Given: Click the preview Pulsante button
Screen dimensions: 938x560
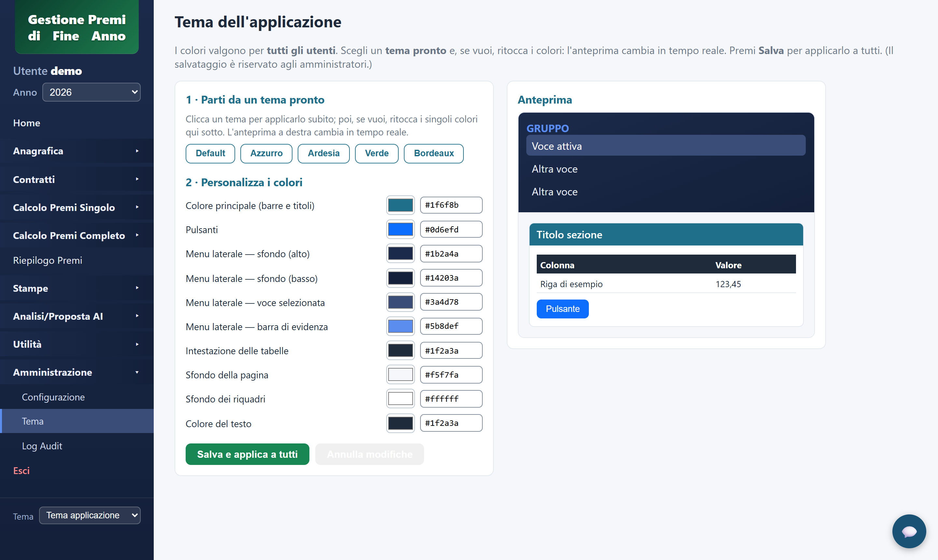Looking at the screenshot, I should click(x=562, y=309).
